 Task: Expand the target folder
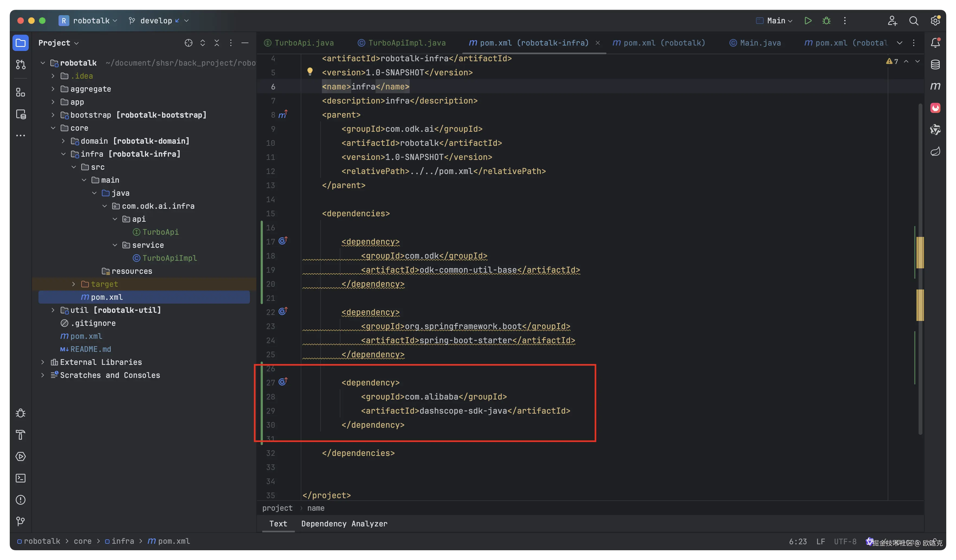click(x=74, y=284)
